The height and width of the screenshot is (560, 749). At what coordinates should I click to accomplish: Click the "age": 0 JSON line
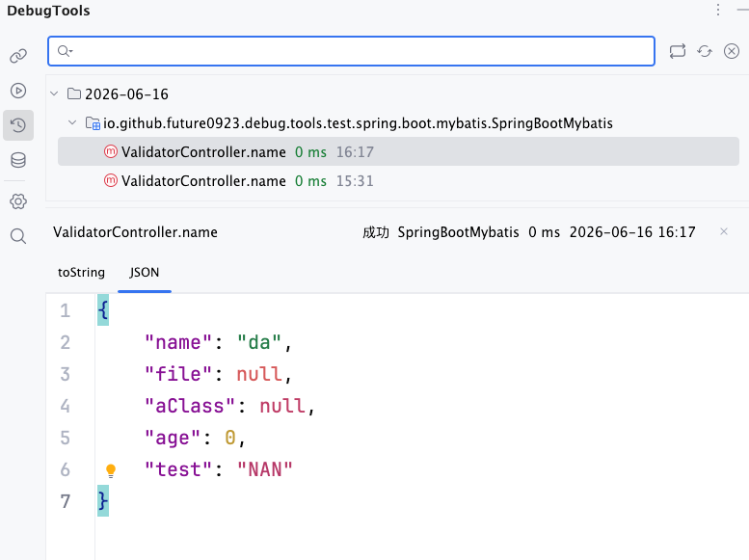click(x=195, y=438)
